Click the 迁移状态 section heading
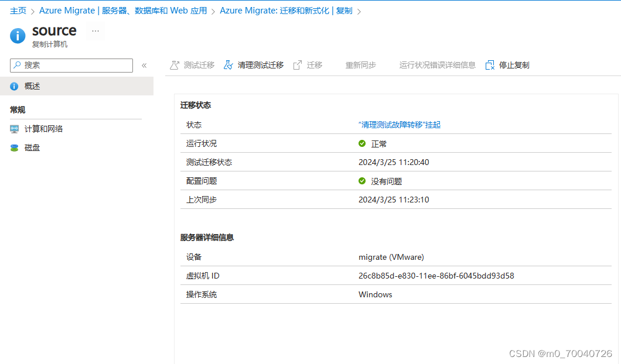Image resolution: width=621 pixels, height=364 pixels. pos(195,105)
